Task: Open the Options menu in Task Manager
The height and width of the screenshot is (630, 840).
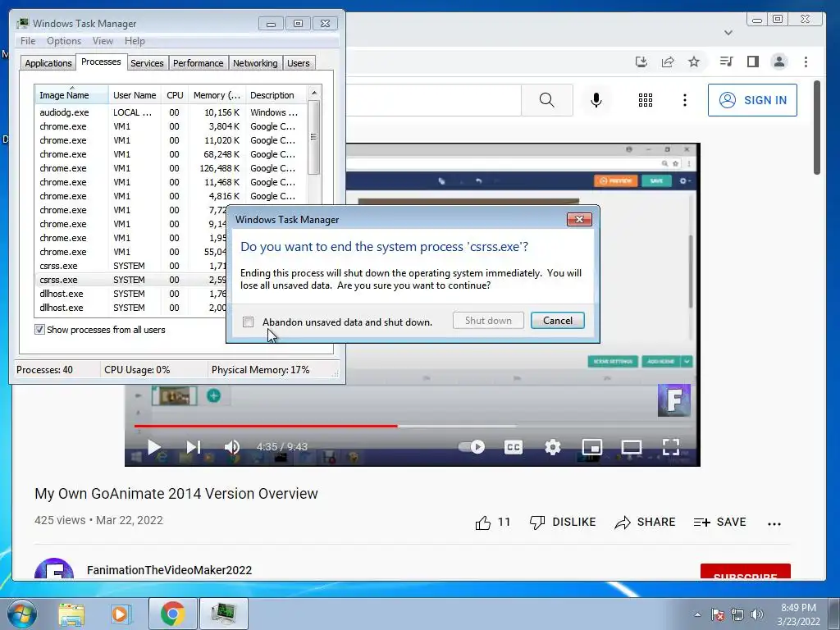Action: [64, 41]
